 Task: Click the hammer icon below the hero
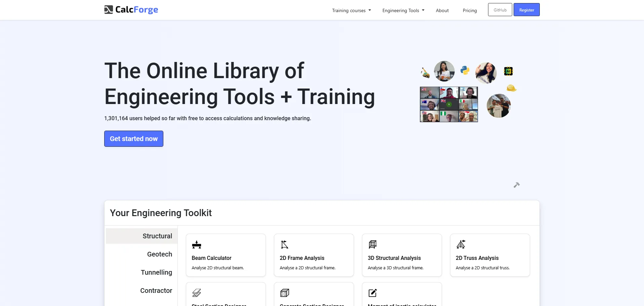517,185
